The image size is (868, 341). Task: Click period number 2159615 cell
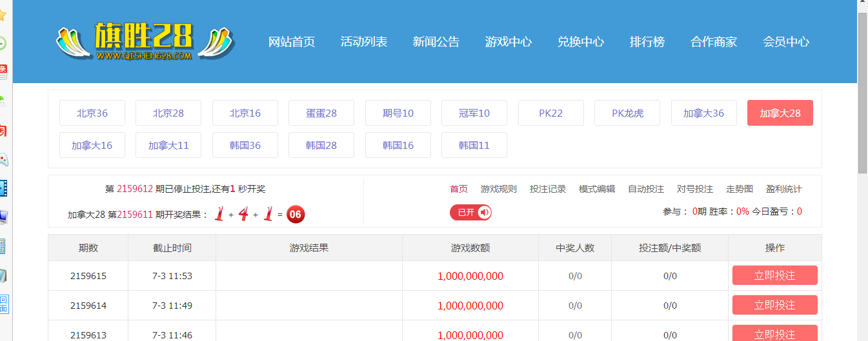(x=88, y=276)
